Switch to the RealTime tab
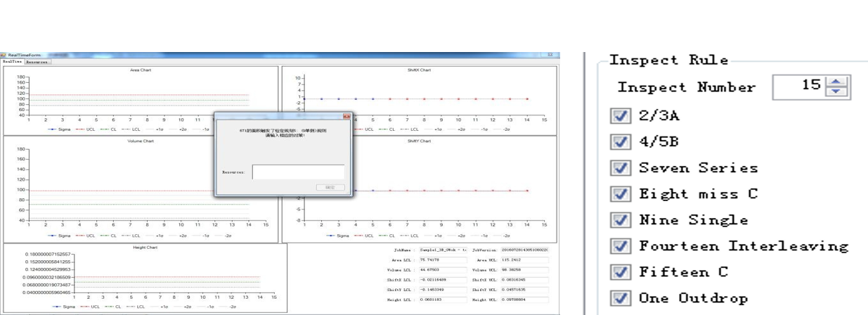Viewport: 868px width, 315px height. coord(12,62)
